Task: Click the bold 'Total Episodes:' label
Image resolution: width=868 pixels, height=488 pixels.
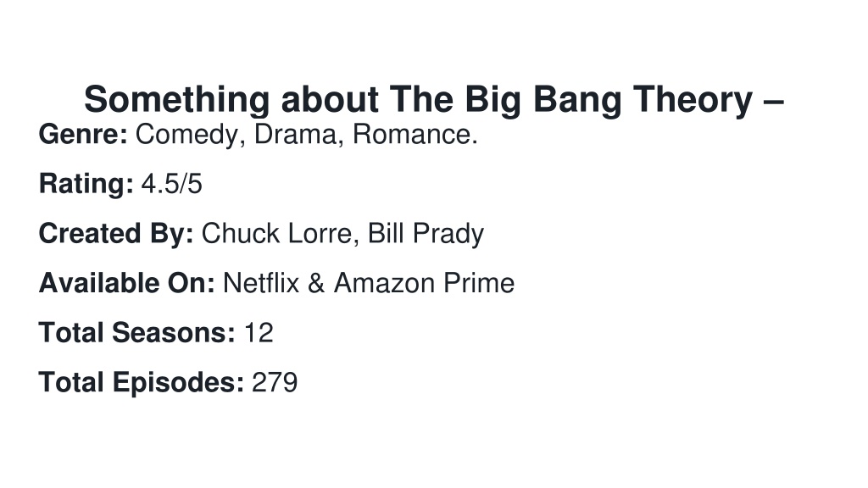Action: (x=142, y=384)
